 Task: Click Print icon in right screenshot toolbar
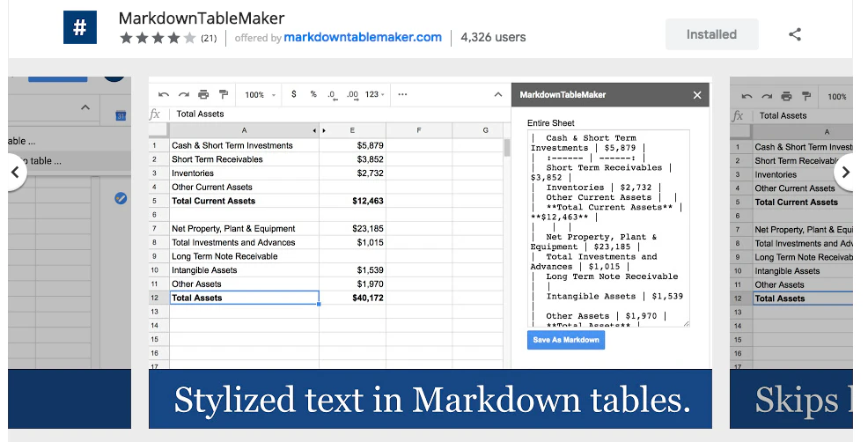(786, 96)
